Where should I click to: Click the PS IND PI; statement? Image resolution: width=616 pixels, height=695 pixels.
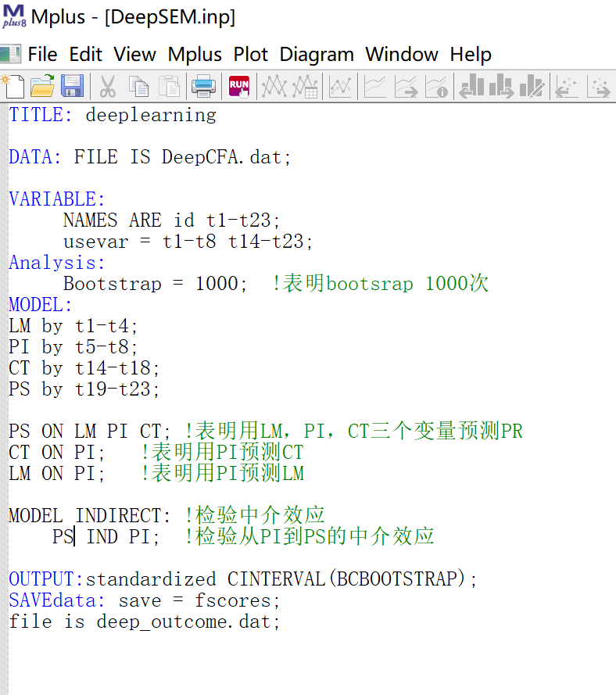pyautogui.click(x=106, y=537)
